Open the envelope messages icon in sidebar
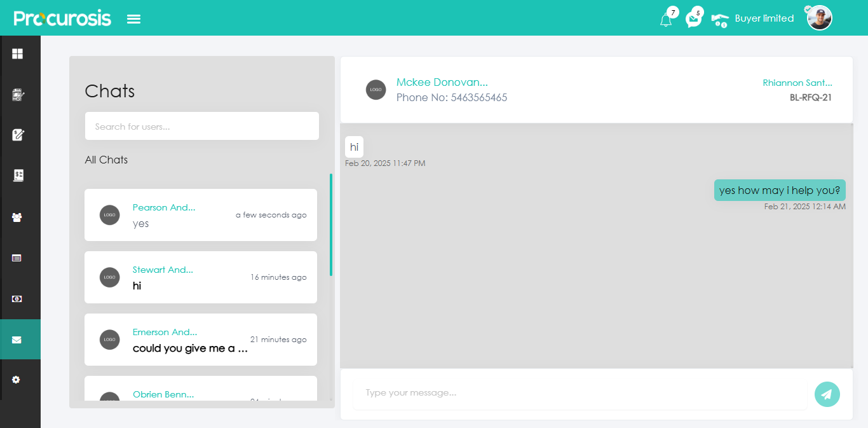The image size is (868, 428). click(x=17, y=340)
